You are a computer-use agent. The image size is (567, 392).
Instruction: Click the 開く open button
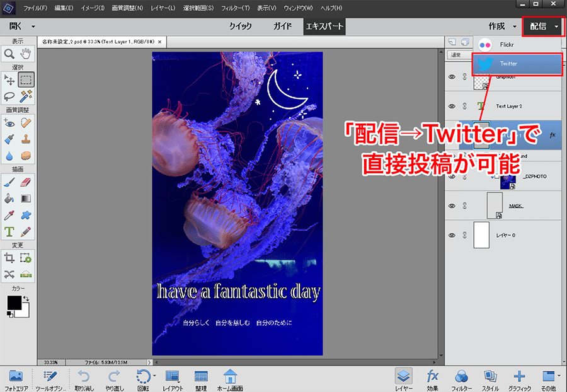[x=16, y=26]
